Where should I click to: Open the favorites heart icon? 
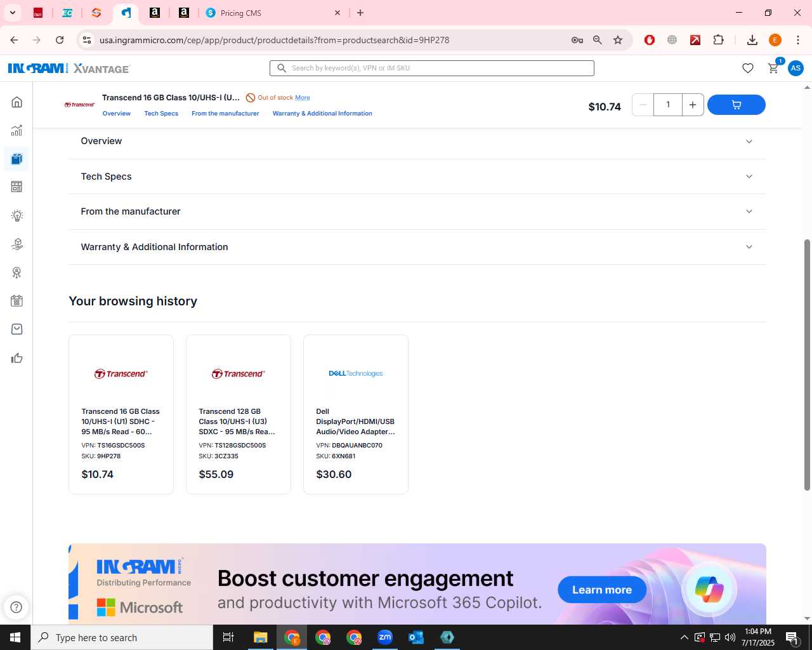tap(748, 68)
